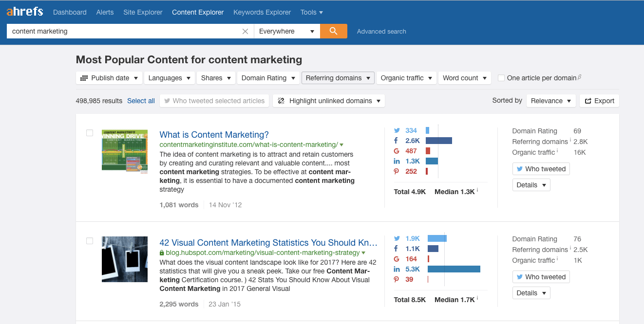
Task: Click the green padlock icon by blog.hubspot.com URL
Action: (162, 253)
